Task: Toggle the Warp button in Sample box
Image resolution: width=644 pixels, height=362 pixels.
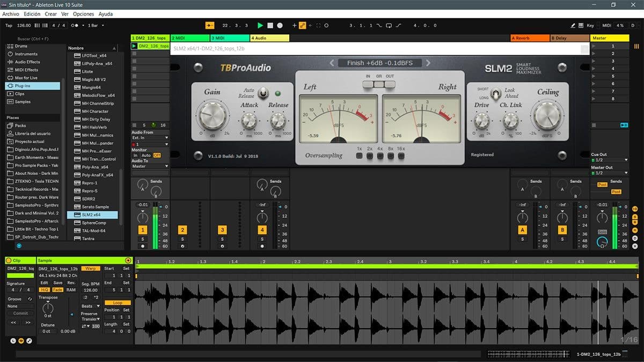Action: [90, 268]
